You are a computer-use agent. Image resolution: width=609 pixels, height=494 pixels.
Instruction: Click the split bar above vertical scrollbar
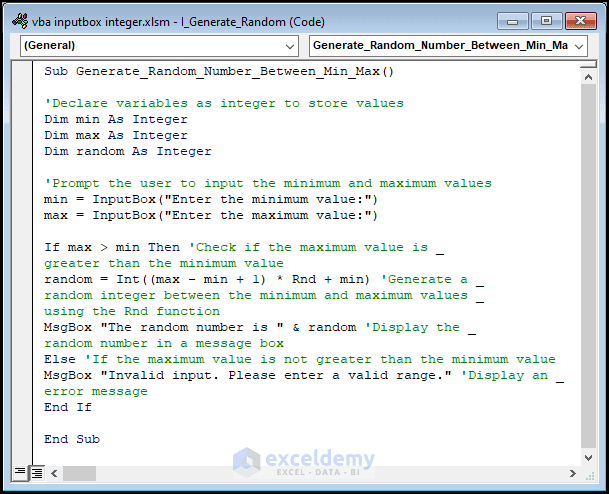(x=588, y=64)
